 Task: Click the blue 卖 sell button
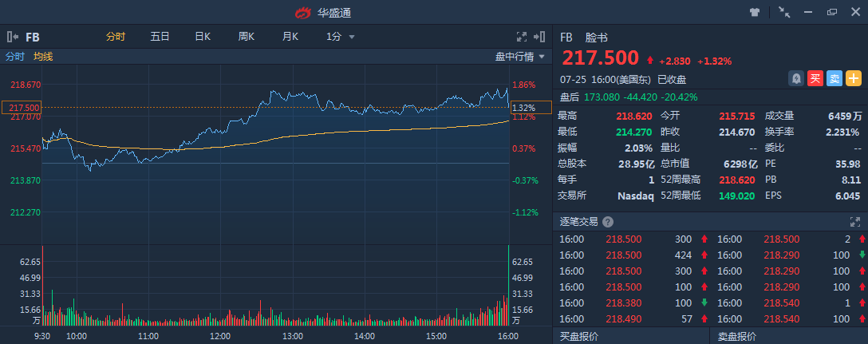point(834,78)
